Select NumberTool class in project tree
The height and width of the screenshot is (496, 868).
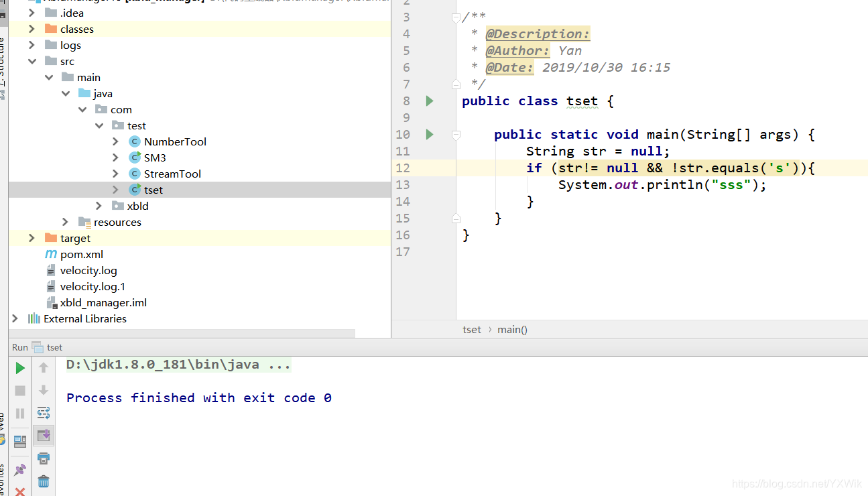click(x=175, y=141)
